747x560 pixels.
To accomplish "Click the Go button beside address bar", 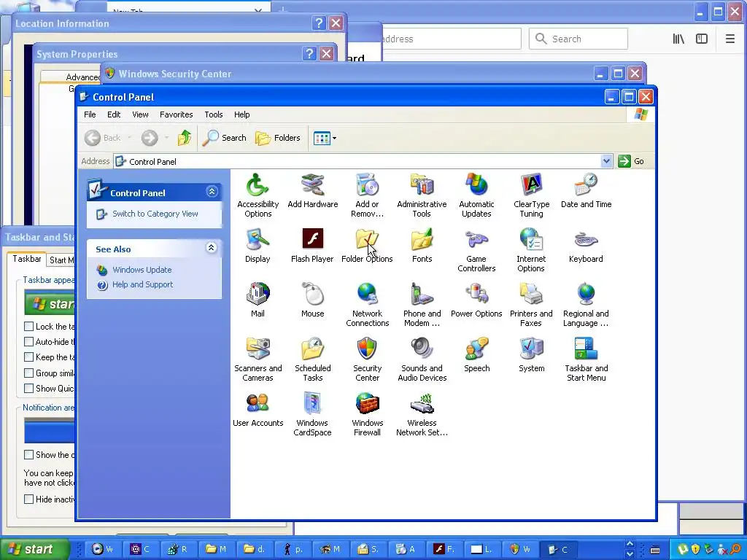I will (631, 161).
